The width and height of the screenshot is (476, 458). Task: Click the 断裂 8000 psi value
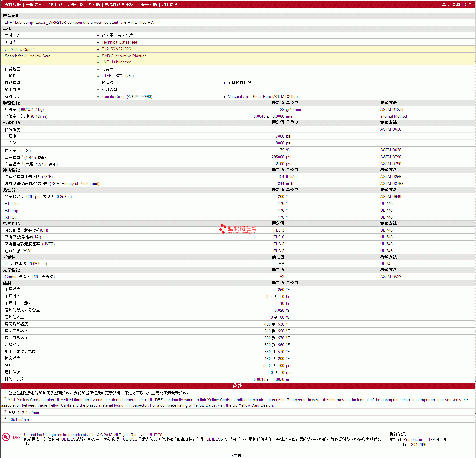click(283, 143)
